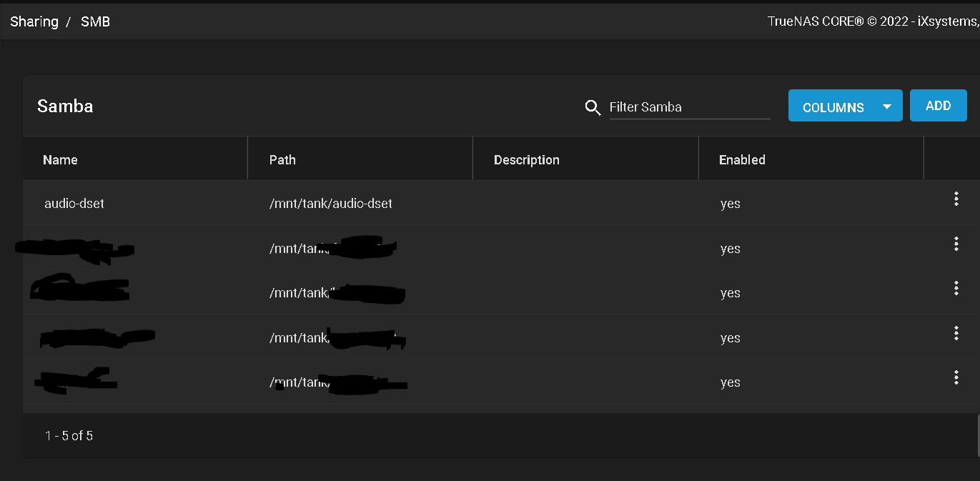Add a new Samba share
The height and width of the screenshot is (481, 980).
pos(938,106)
